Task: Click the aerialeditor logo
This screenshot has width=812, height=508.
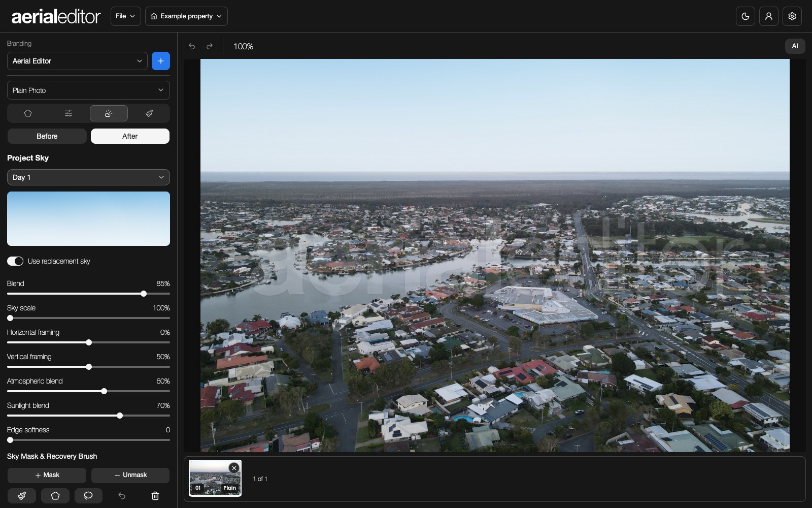Action: coord(56,16)
